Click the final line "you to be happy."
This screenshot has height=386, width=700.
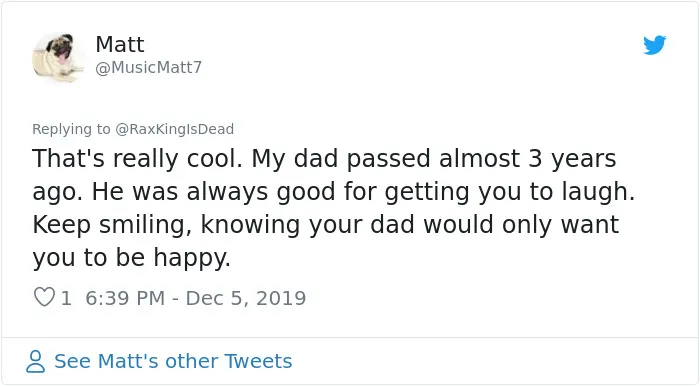click(131, 258)
